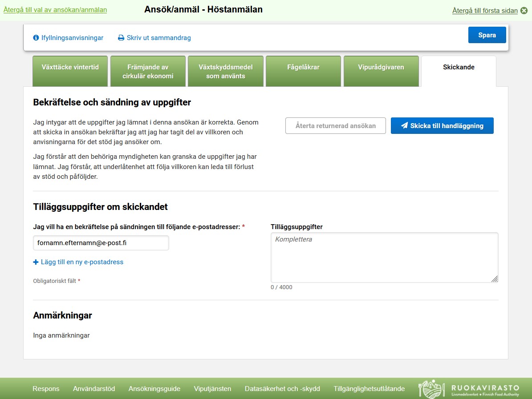Click Återta returnerad ansökan button
Image resolution: width=532 pixels, height=399 pixels.
pyautogui.click(x=336, y=126)
